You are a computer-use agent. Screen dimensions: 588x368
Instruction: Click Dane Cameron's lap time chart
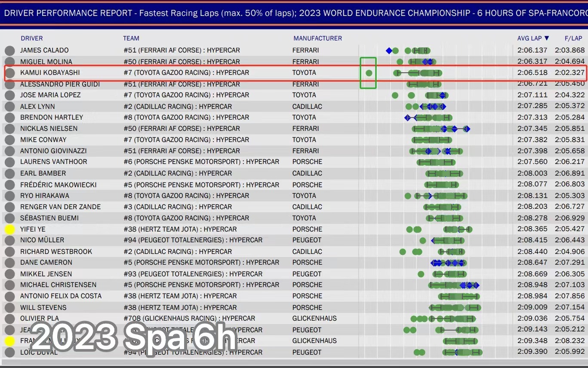tap(448, 263)
